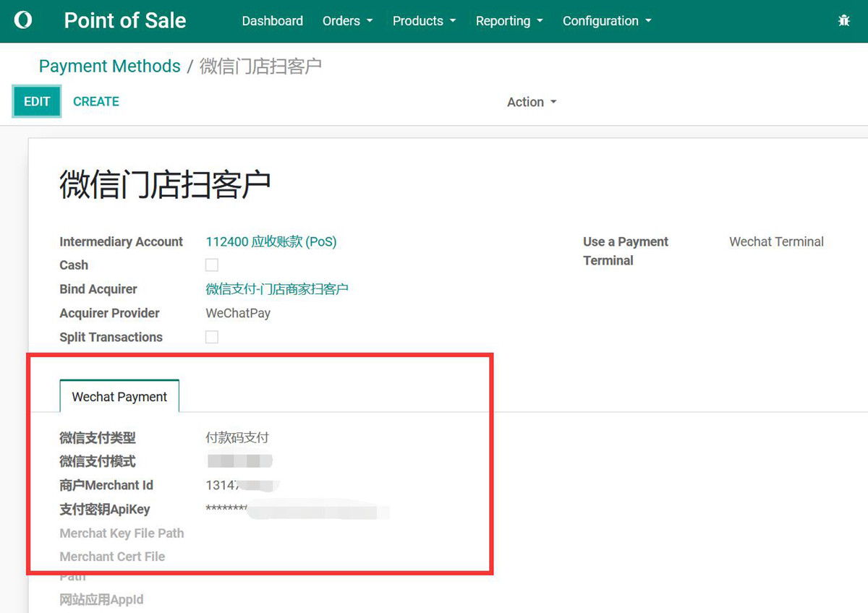This screenshot has width=868, height=613.
Task: Click the masked ApiKey value
Action: point(297,510)
